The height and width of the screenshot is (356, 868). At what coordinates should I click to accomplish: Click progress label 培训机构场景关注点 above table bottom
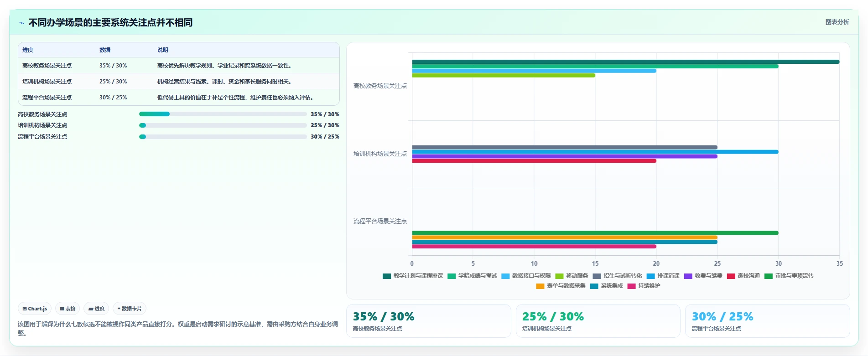point(42,125)
